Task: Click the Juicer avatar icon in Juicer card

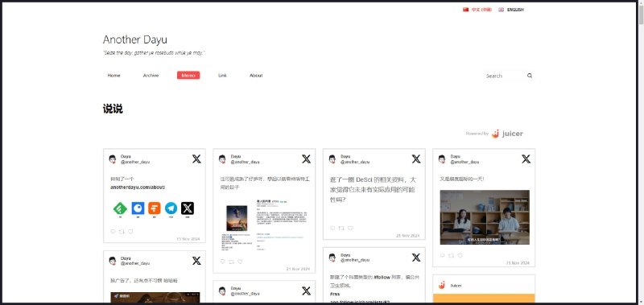Action: [x=442, y=285]
